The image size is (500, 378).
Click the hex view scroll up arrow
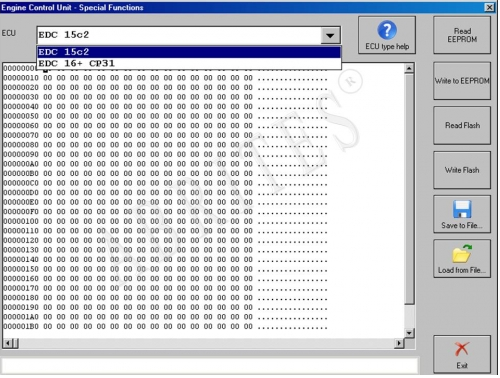(409, 68)
